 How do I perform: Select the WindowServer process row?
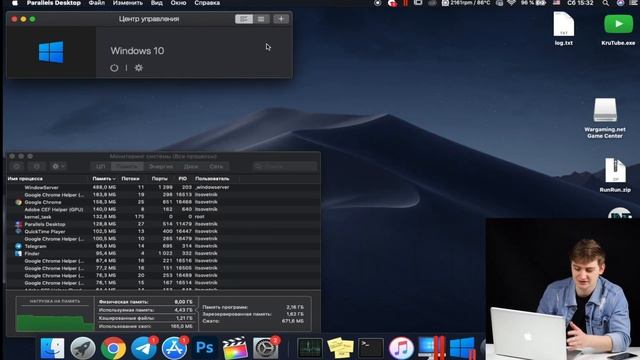(163, 187)
